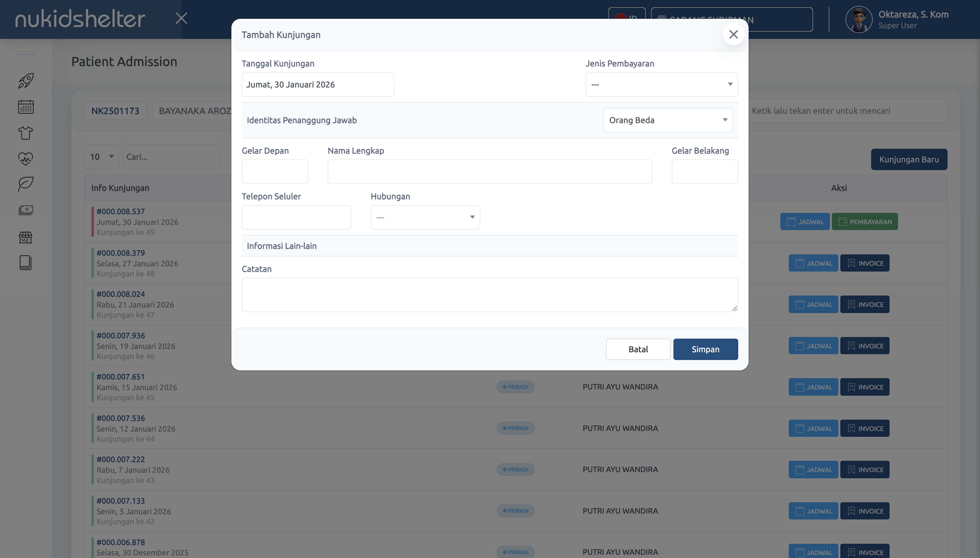Click the rocket icon in sidebar
Screen dimensions: 980x558
[26, 80]
